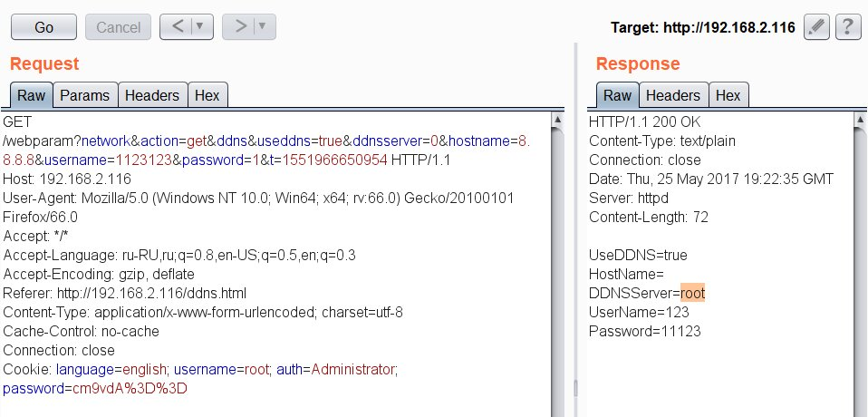Expand the back history dropdown arrow
Screen dimensions: 868x417
(201, 26)
